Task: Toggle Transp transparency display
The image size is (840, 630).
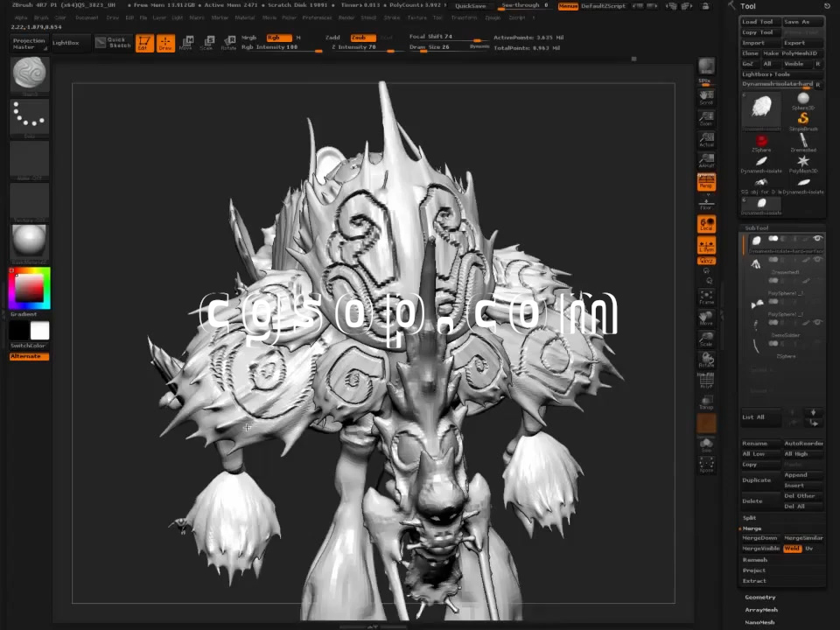Action: (x=706, y=402)
